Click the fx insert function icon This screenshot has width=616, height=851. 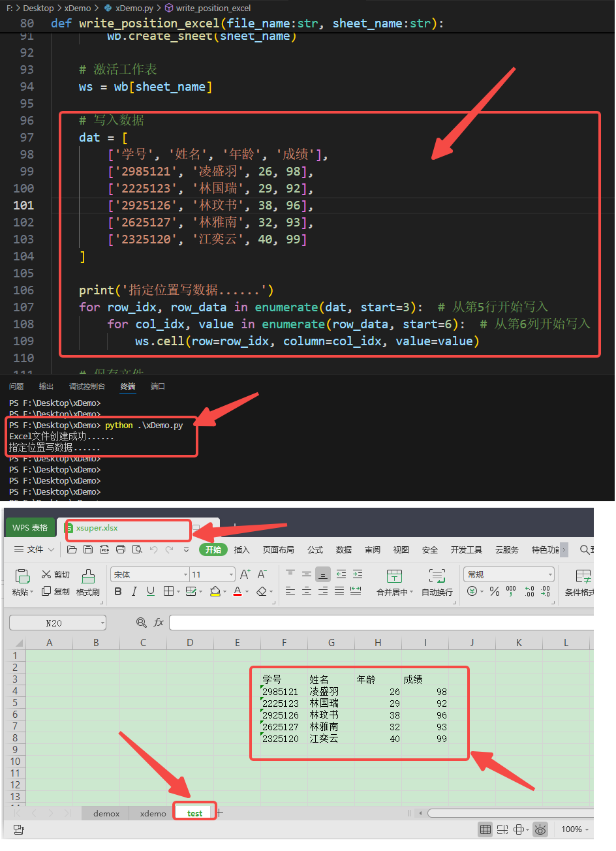coord(158,623)
